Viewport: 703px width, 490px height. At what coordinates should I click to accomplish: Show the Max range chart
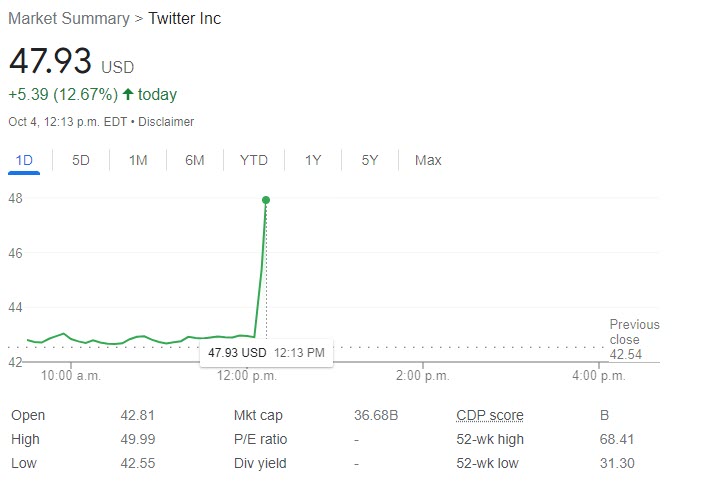pos(428,160)
